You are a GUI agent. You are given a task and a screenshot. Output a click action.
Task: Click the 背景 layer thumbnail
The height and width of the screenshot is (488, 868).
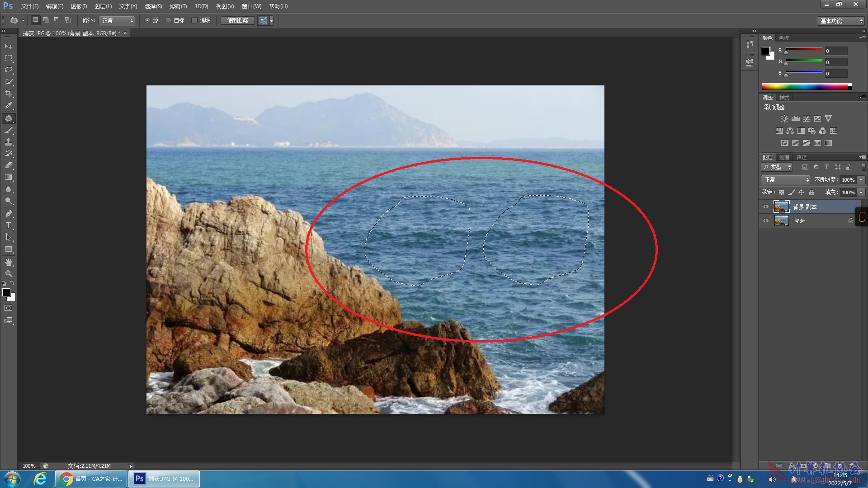[x=781, y=221]
